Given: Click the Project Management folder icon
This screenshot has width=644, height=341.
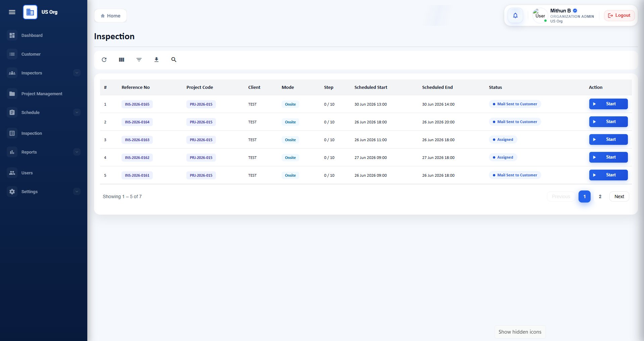Looking at the screenshot, I should coord(12,94).
